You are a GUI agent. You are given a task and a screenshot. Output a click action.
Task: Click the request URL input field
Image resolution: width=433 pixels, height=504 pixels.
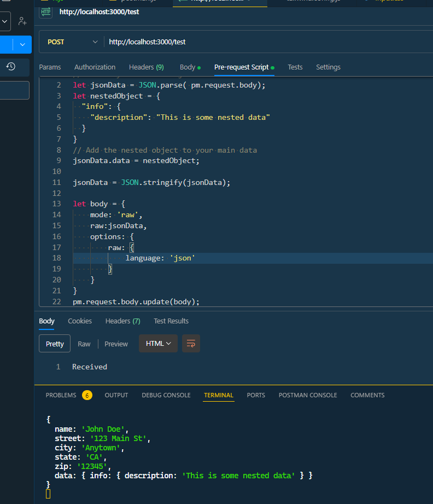(x=262, y=42)
